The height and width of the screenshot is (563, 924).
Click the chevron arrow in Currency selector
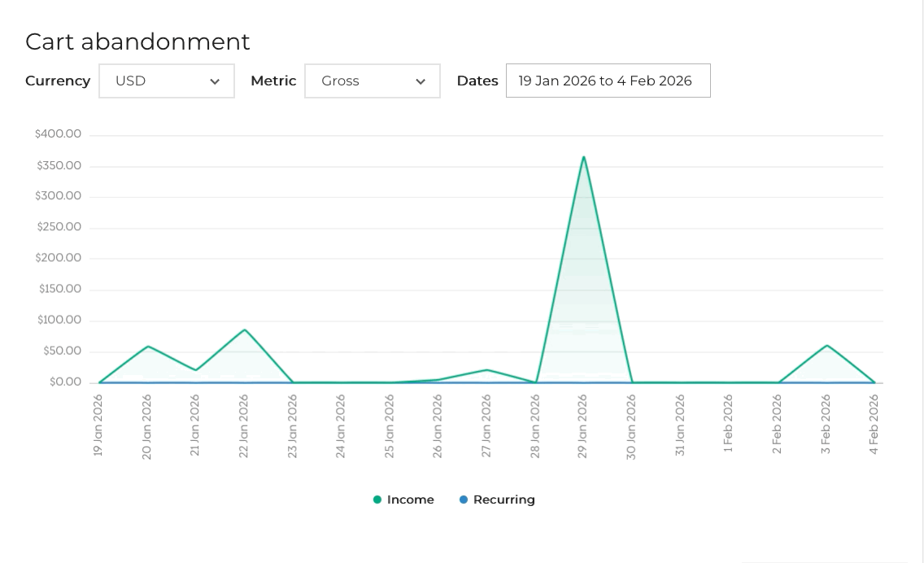click(x=215, y=81)
